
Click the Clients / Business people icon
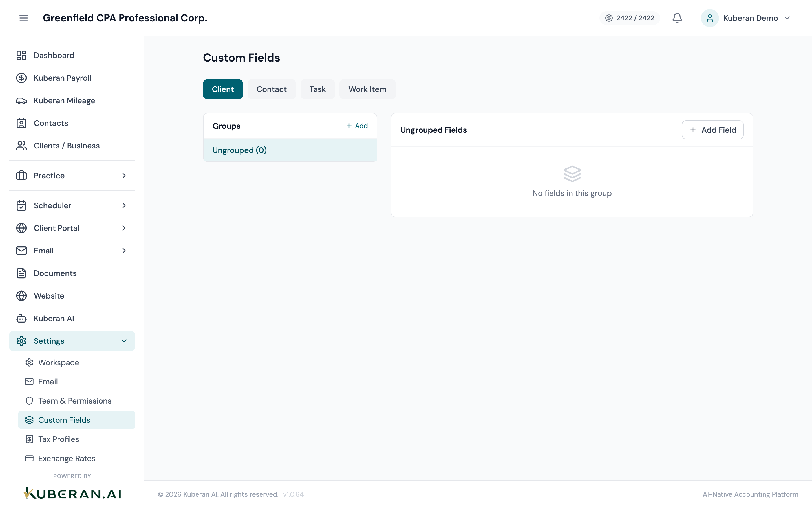tap(21, 146)
